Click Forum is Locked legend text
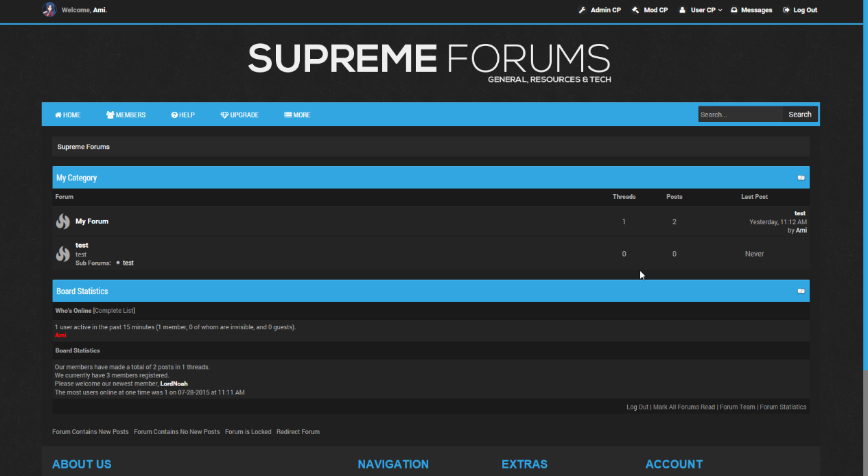This screenshot has height=476, width=868. click(x=248, y=432)
